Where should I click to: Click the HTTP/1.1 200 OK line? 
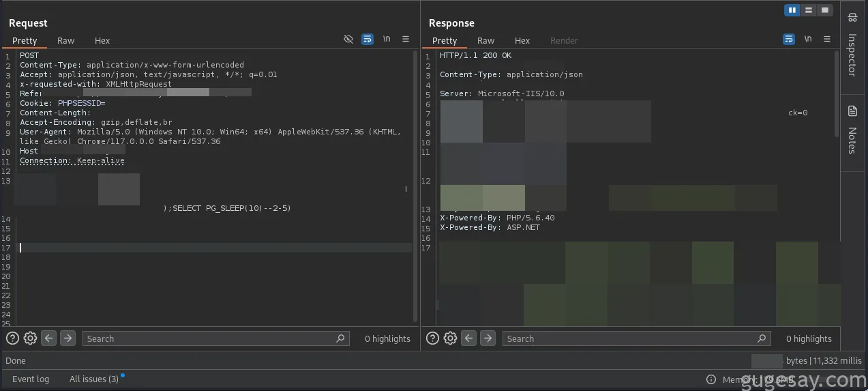pyautogui.click(x=475, y=55)
